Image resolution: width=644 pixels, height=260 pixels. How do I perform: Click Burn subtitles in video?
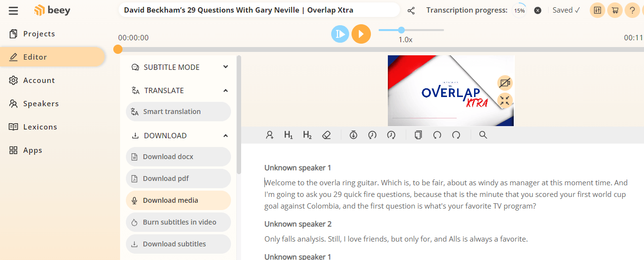coord(178,222)
